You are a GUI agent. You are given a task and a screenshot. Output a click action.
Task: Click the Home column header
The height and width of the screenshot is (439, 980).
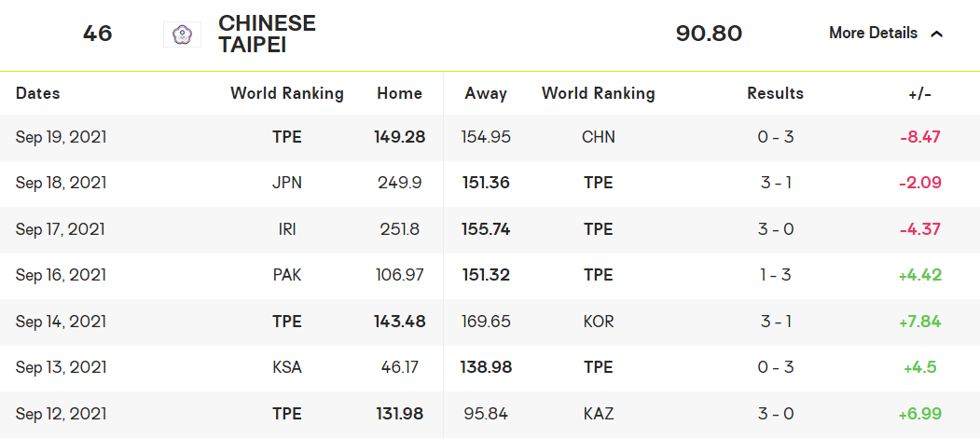coord(399,93)
